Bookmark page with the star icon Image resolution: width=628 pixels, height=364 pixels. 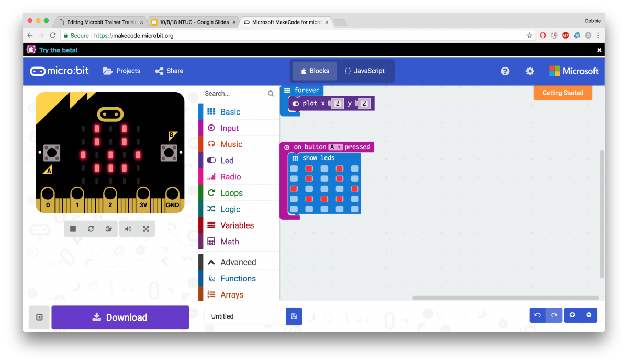[x=529, y=36]
